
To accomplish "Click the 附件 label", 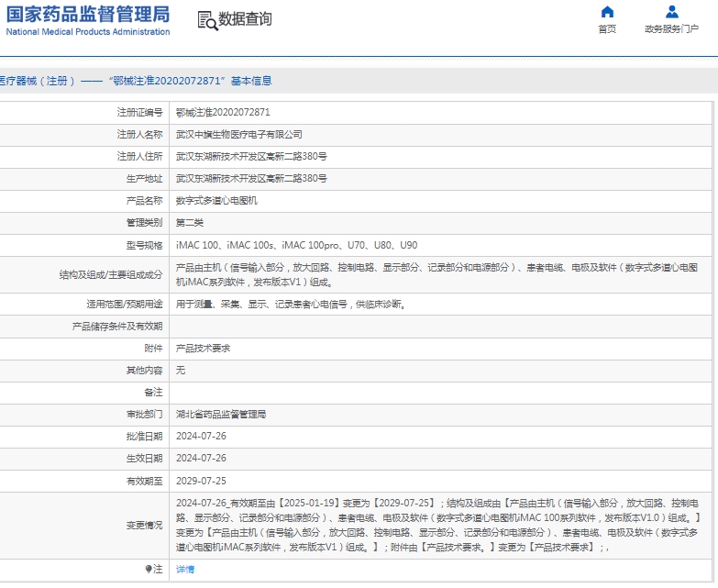I will tap(153, 349).
